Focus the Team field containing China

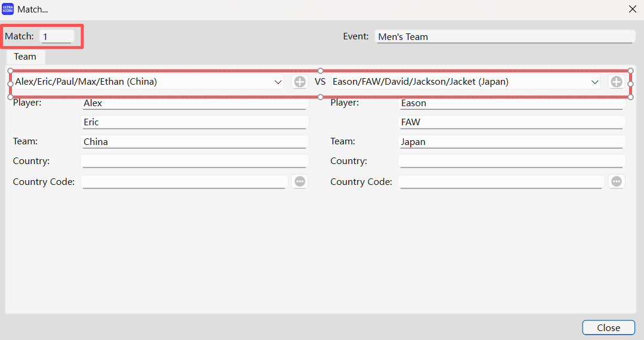tap(194, 142)
